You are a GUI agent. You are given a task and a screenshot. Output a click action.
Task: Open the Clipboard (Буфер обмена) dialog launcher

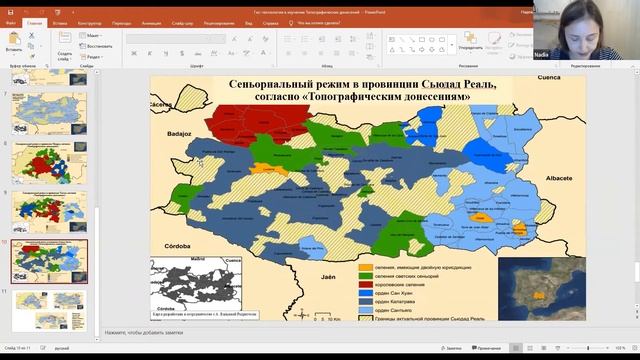point(47,66)
